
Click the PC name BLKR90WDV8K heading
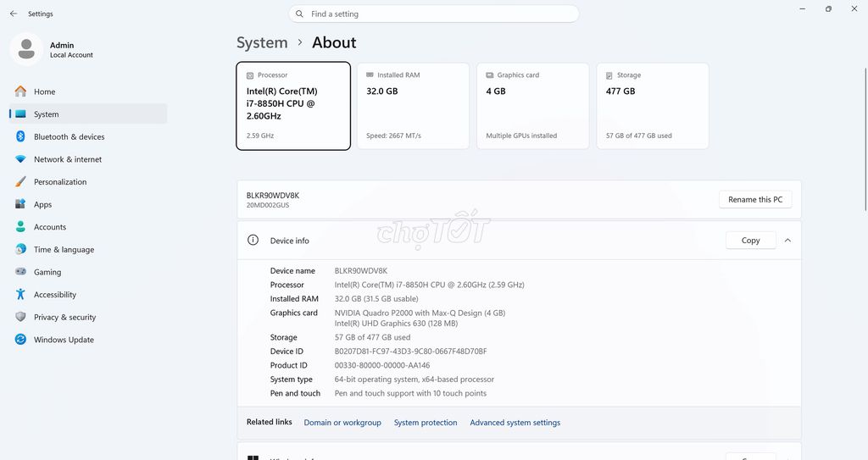point(273,196)
